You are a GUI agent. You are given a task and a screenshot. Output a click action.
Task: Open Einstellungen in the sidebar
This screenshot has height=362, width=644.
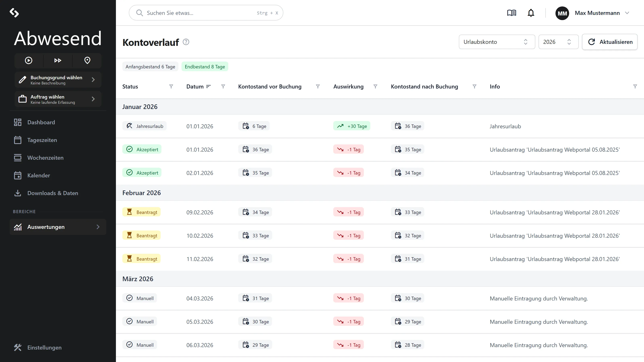tap(58, 348)
